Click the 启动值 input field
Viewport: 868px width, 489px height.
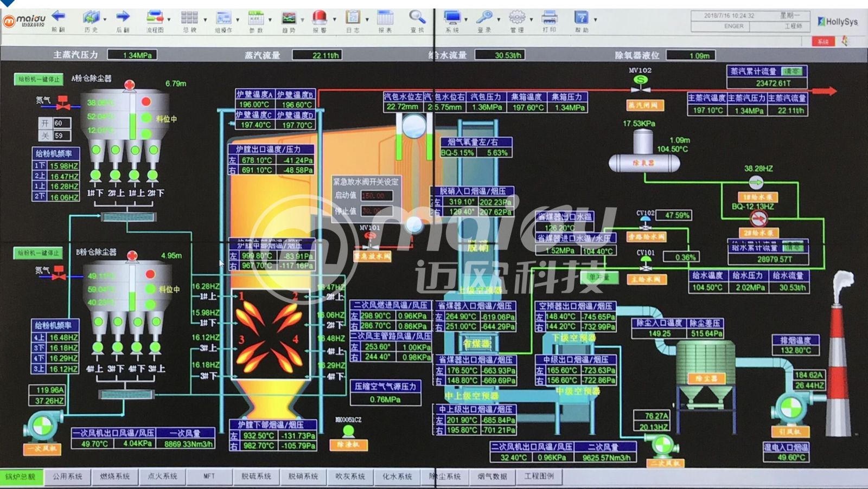tap(376, 196)
